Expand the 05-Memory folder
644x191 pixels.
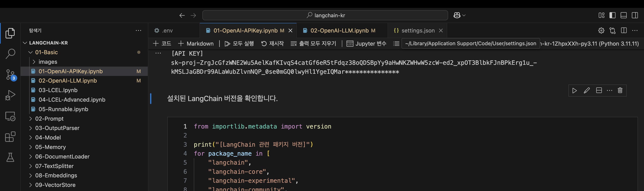(x=84, y=147)
